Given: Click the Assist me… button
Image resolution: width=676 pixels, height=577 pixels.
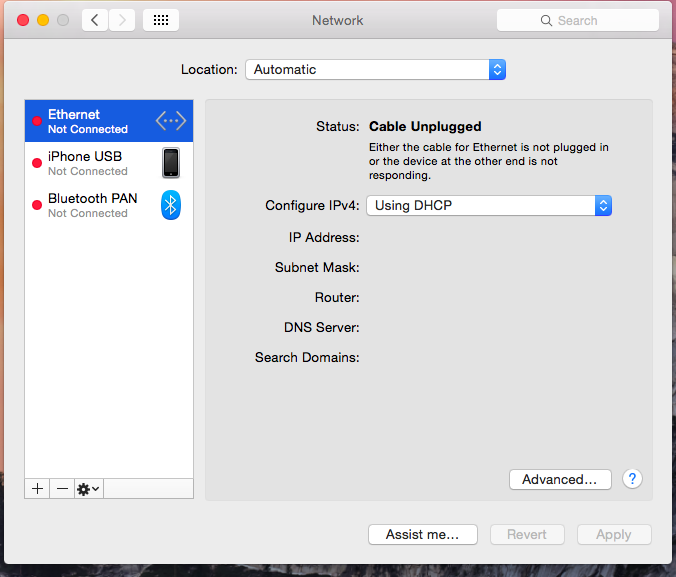Looking at the screenshot, I should (x=422, y=535).
